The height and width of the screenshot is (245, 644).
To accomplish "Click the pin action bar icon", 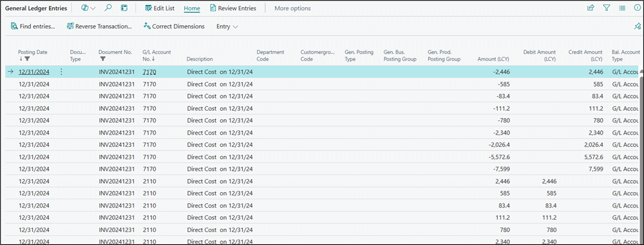I will (638, 26).
